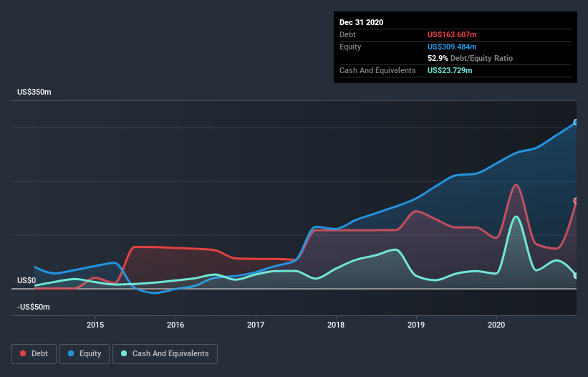588x377 pixels.
Task: Select the 2019 x-axis label
Action: pyautogui.click(x=416, y=325)
